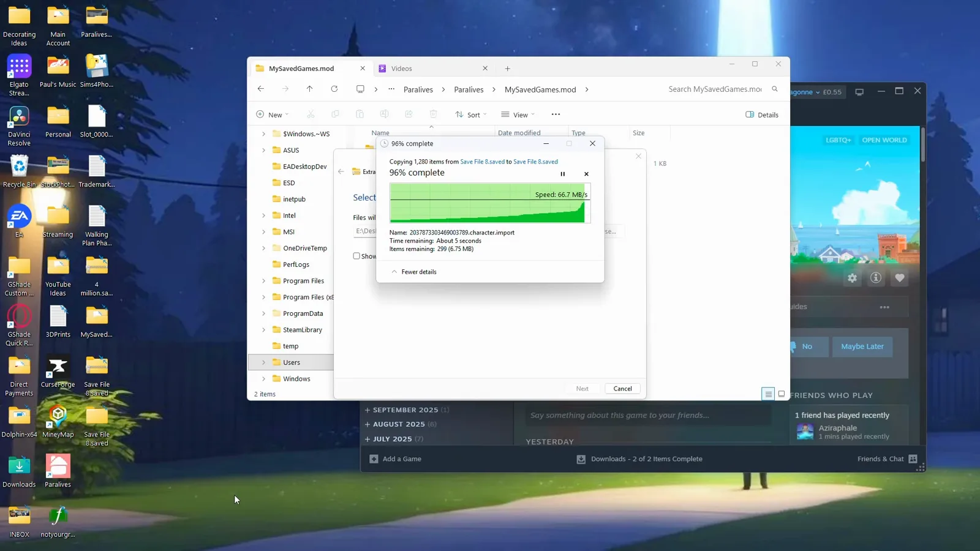Collapse copy dialog with Fewer details
Screen dimensions: 980x551
coord(414,272)
